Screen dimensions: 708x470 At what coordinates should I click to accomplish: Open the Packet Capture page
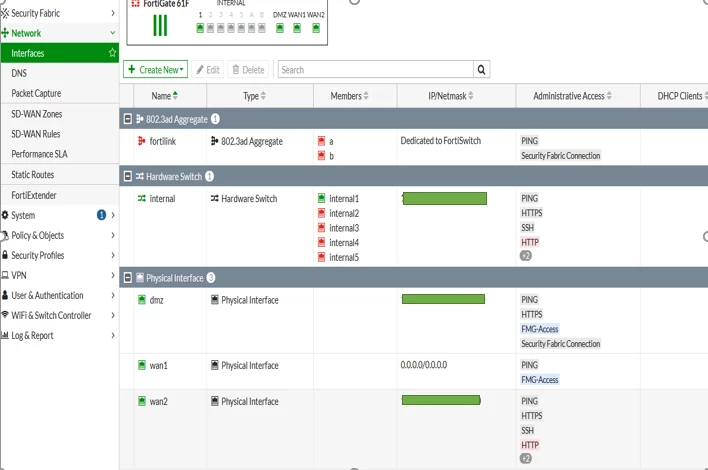click(x=36, y=93)
